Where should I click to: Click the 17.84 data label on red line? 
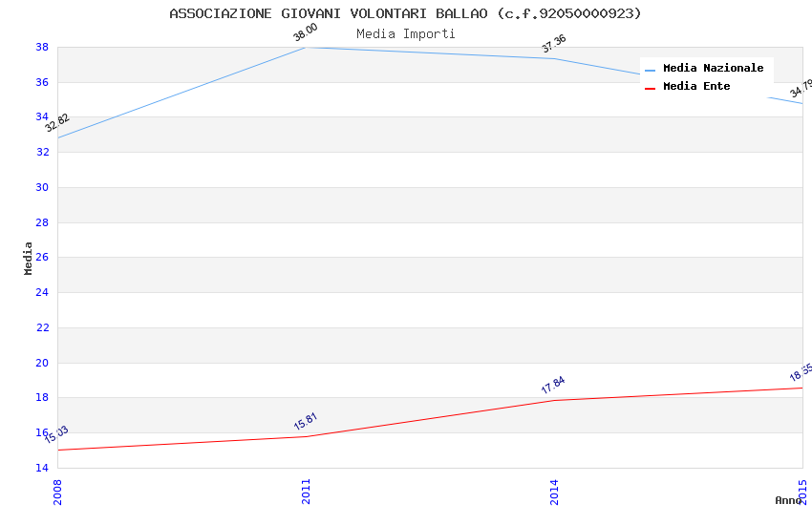tap(553, 385)
